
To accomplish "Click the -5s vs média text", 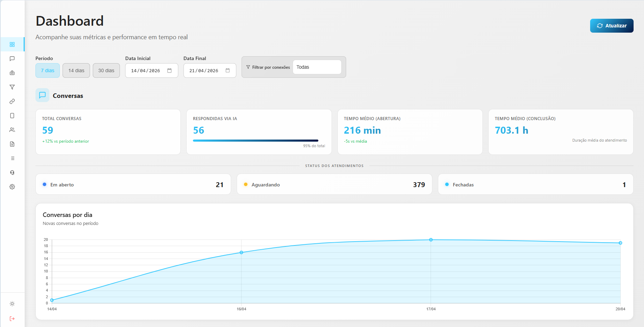I will (356, 141).
